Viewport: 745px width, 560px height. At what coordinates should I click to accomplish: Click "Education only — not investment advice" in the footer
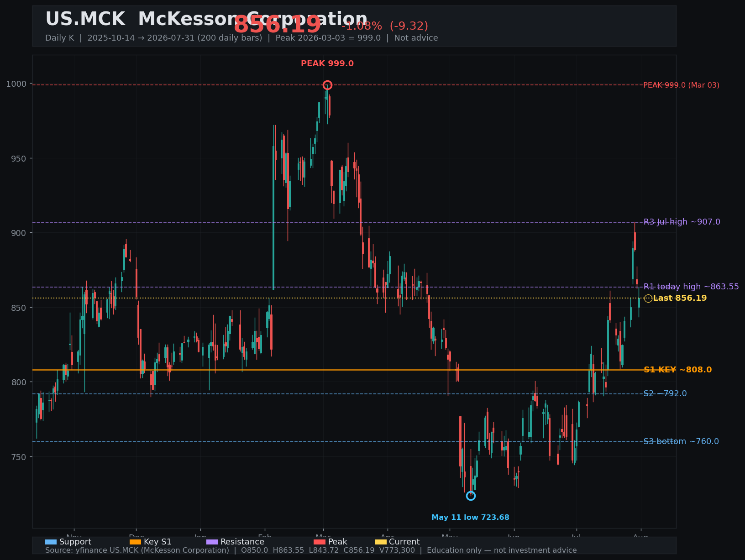502,550
